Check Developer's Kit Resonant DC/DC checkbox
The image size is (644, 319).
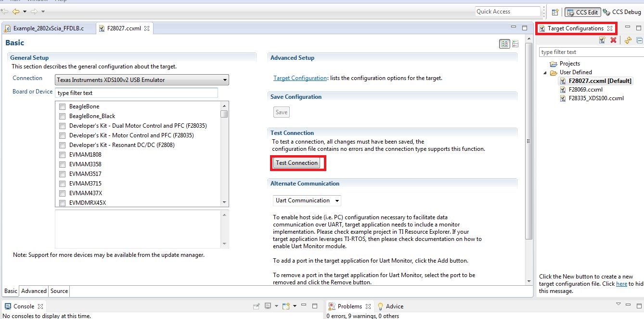coord(62,145)
